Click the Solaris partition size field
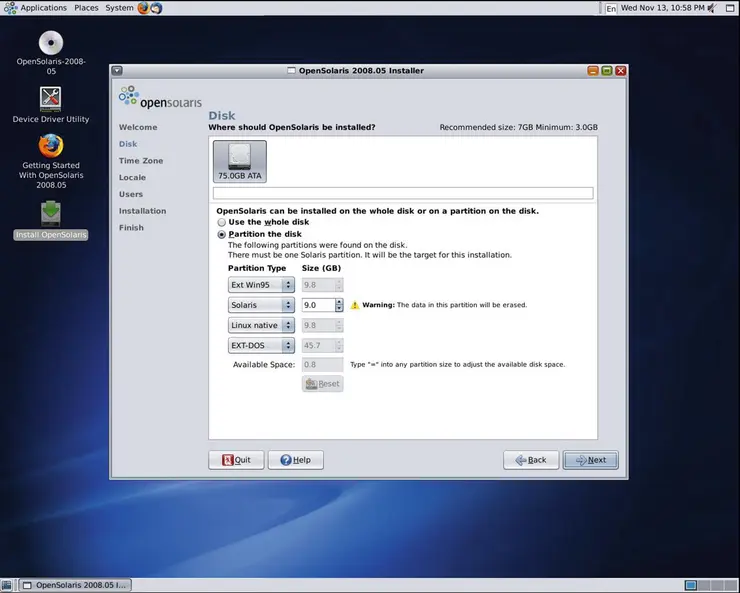Viewport: 740px width, 593px height. point(317,305)
